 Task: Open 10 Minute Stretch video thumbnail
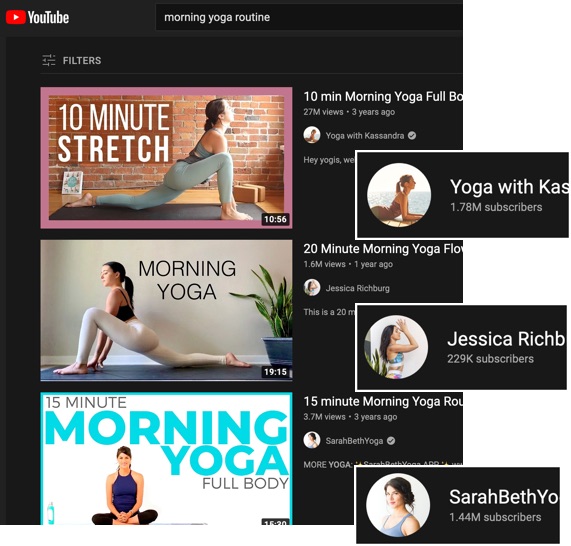point(166,158)
